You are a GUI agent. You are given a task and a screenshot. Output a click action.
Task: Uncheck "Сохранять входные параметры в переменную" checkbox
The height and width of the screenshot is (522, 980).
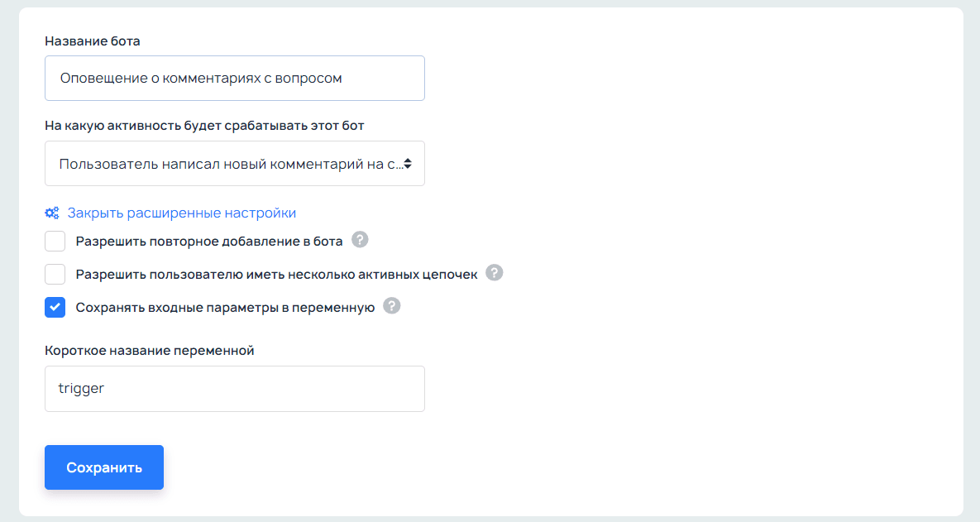(55, 308)
